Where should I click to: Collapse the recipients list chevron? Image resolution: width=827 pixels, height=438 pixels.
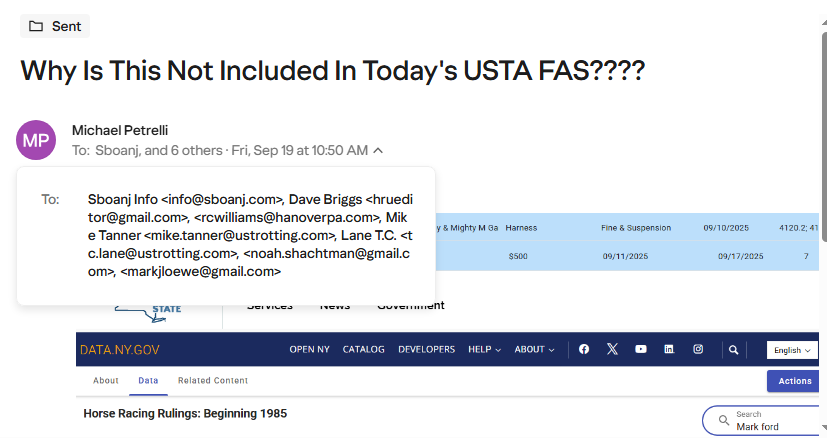click(378, 151)
